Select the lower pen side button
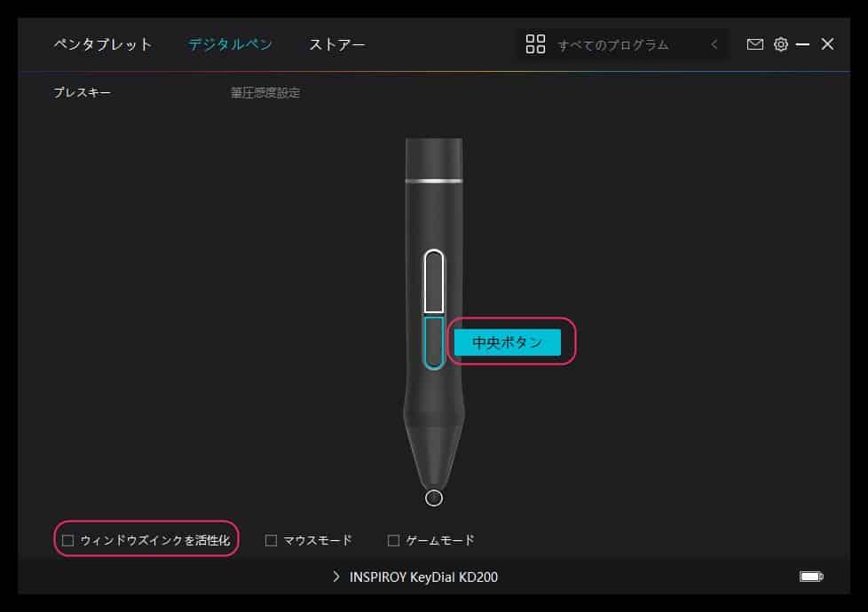868x612 pixels. coord(434,342)
